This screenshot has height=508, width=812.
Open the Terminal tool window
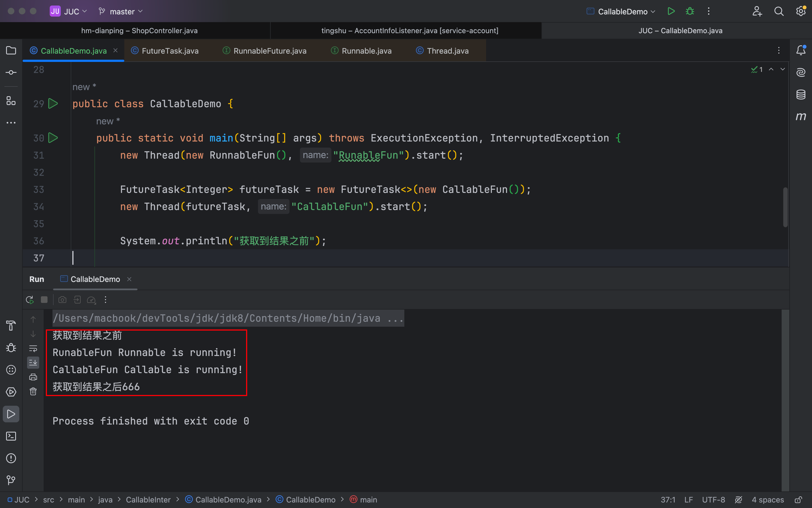pyautogui.click(x=11, y=436)
